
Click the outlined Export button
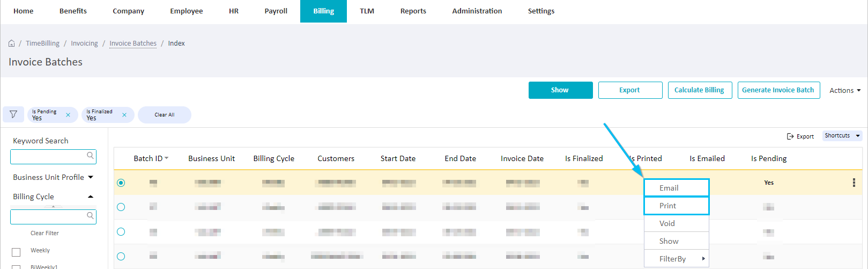click(x=630, y=90)
